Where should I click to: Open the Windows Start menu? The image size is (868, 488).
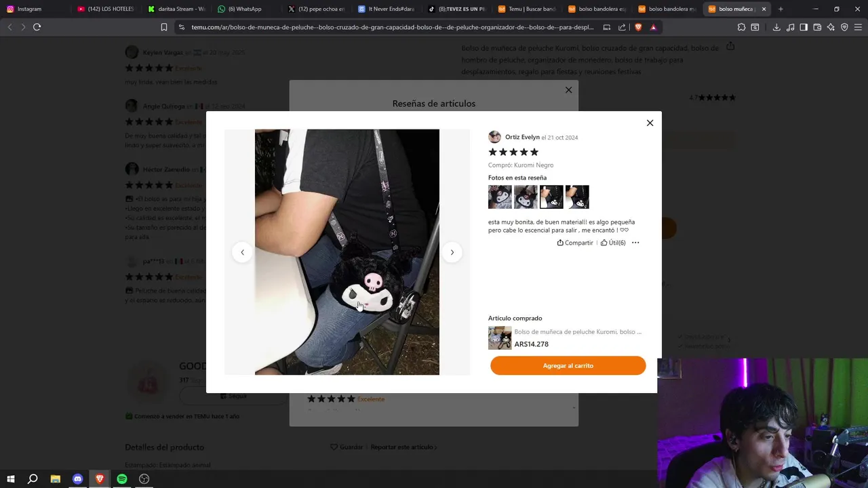[10, 479]
